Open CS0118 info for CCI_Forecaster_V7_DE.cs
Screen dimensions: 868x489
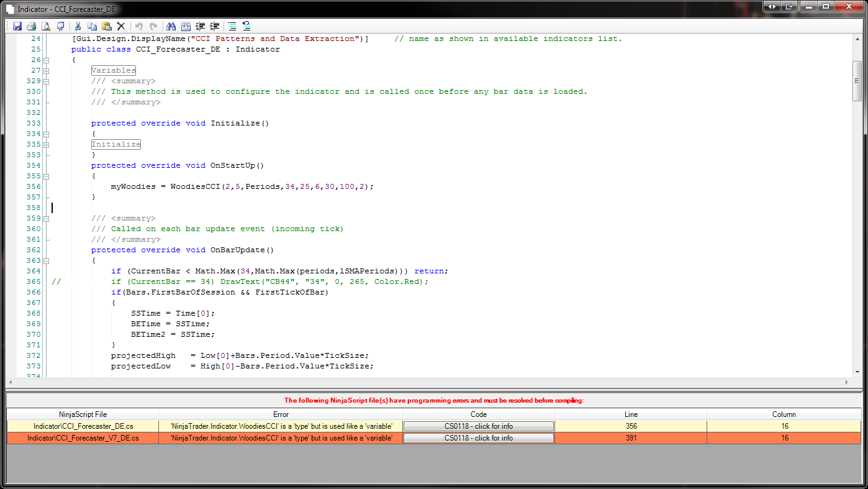(479, 438)
